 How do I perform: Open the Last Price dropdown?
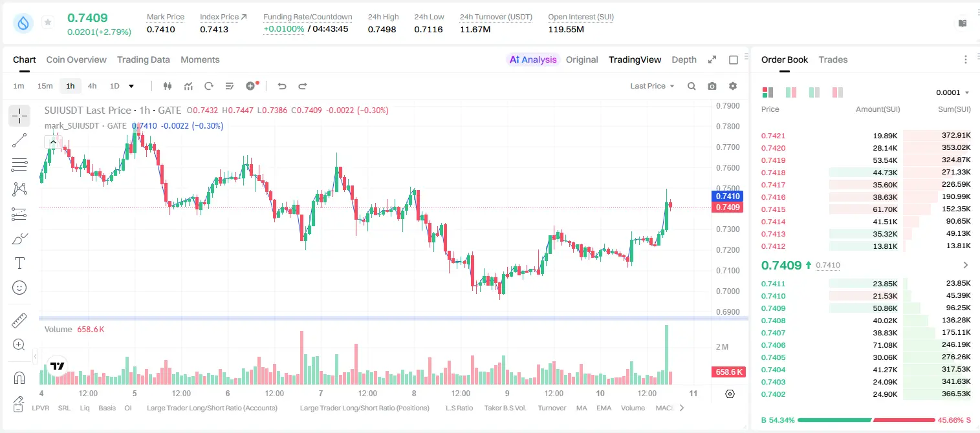click(652, 86)
